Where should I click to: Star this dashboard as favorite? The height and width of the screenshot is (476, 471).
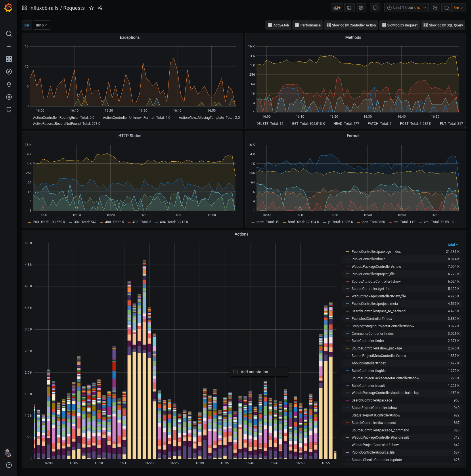[x=91, y=8]
